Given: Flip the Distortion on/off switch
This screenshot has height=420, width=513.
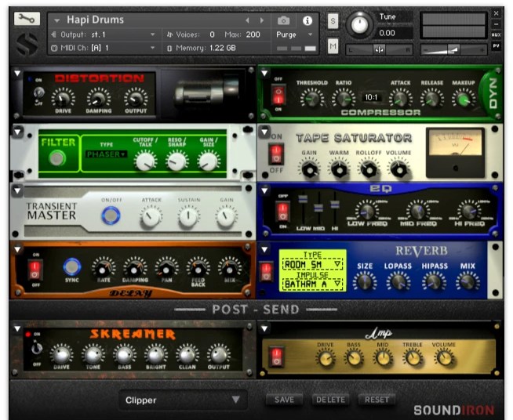Looking at the screenshot, I should tap(38, 92).
